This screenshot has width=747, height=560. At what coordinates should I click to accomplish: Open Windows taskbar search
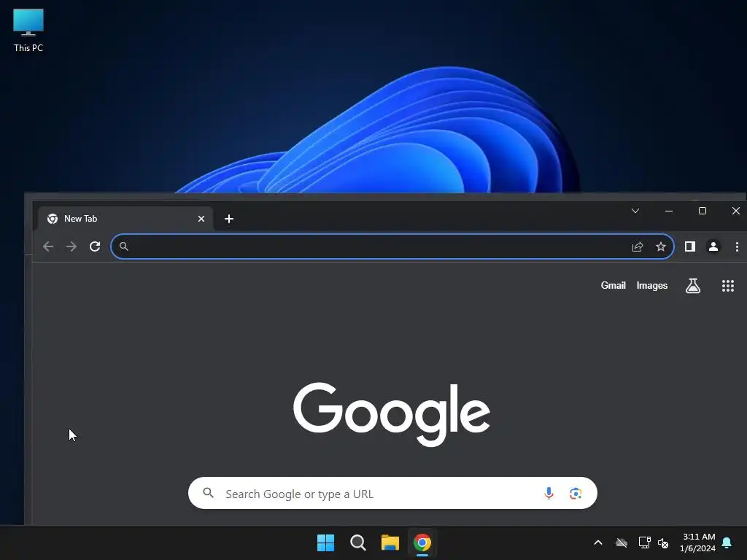point(357,542)
